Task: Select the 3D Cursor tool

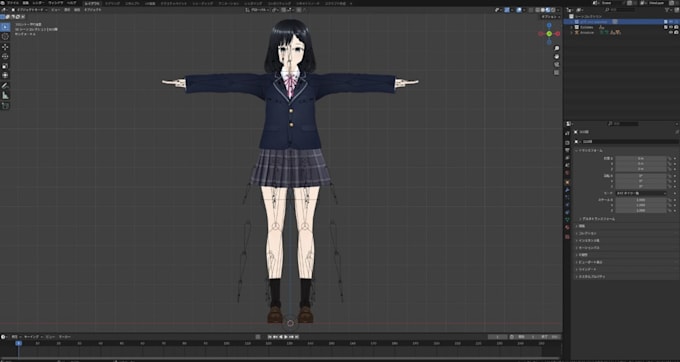Action: point(5,37)
